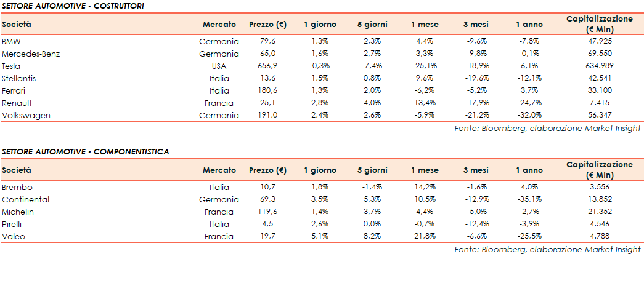Select Pirelli's capitalization 4.546
Screen dimensions: 644x283
tap(599, 224)
